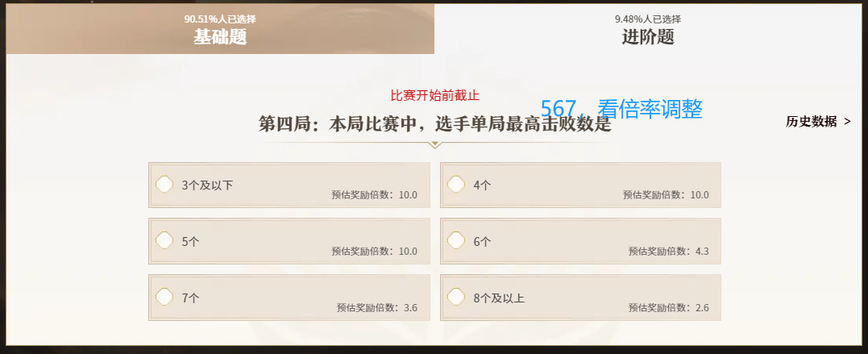Switch to the 基础题 tab
The width and height of the screenshot is (868, 354).
[220, 36]
